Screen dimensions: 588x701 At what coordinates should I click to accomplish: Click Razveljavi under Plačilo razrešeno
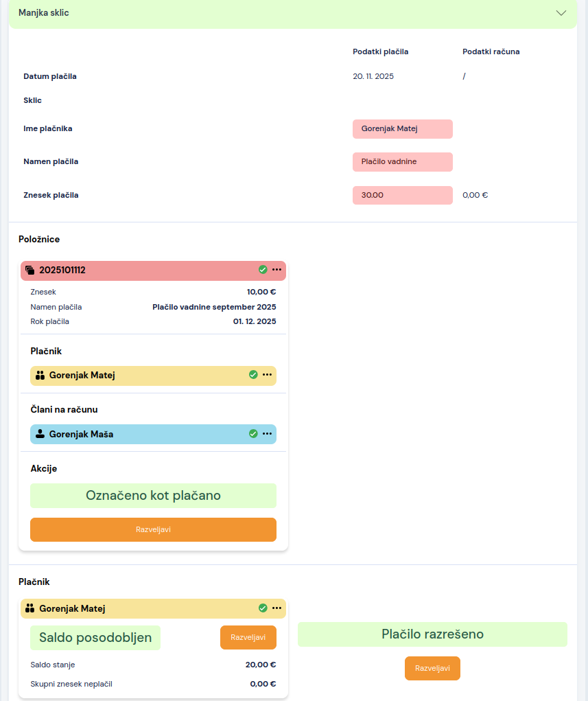[x=432, y=668]
